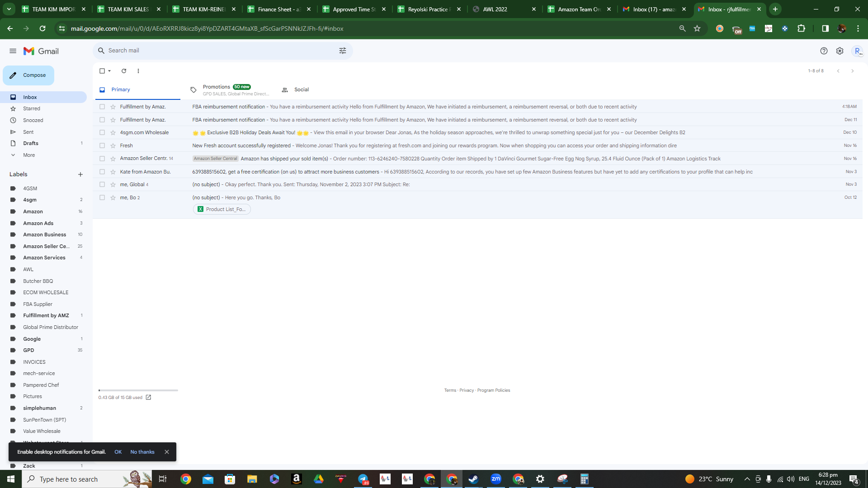The height and width of the screenshot is (488, 868).
Task: Open Chrome tab search dropdown arrow
Action: tap(9, 9)
